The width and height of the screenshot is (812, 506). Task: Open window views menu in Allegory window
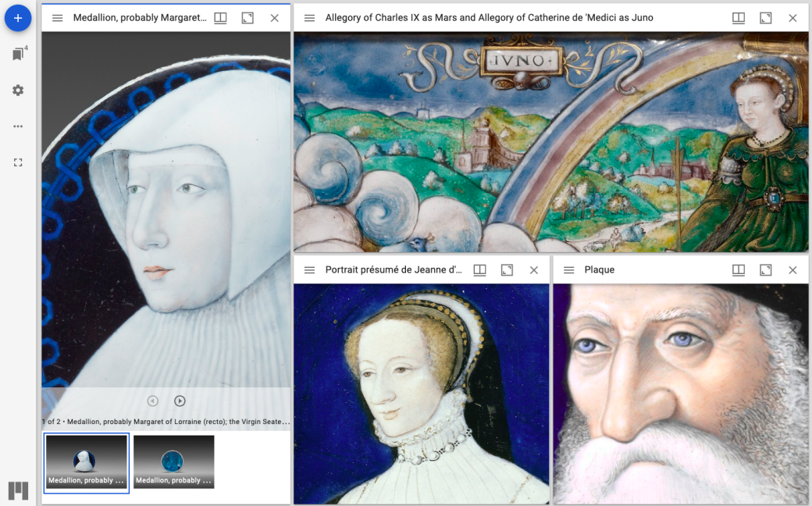(x=739, y=18)
